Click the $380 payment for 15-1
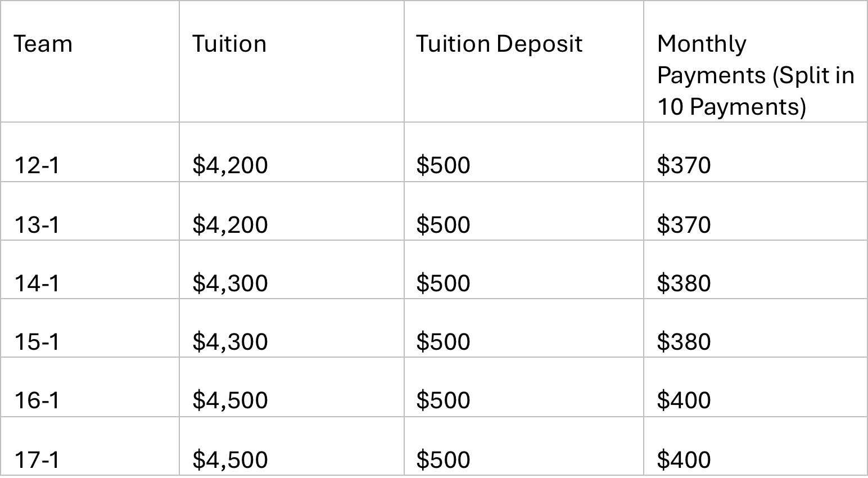Viewport: 868px width, 478px height. pyautogui.click(x=684, y=342)
